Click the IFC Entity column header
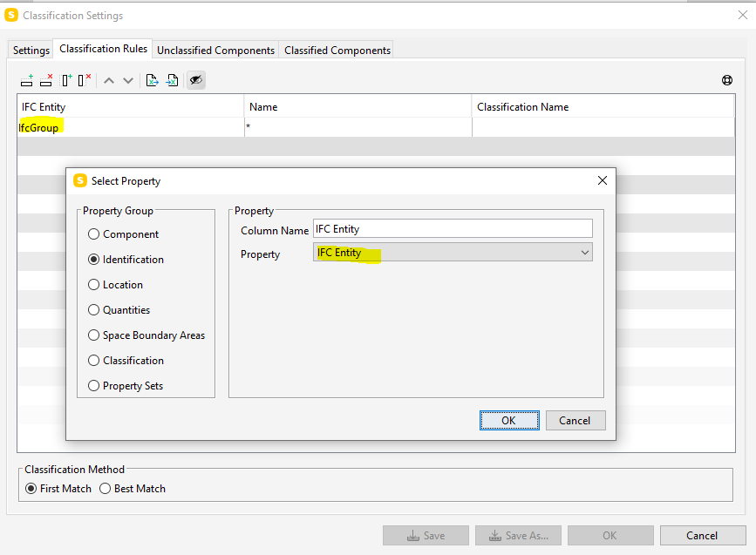 click(130, 106)
